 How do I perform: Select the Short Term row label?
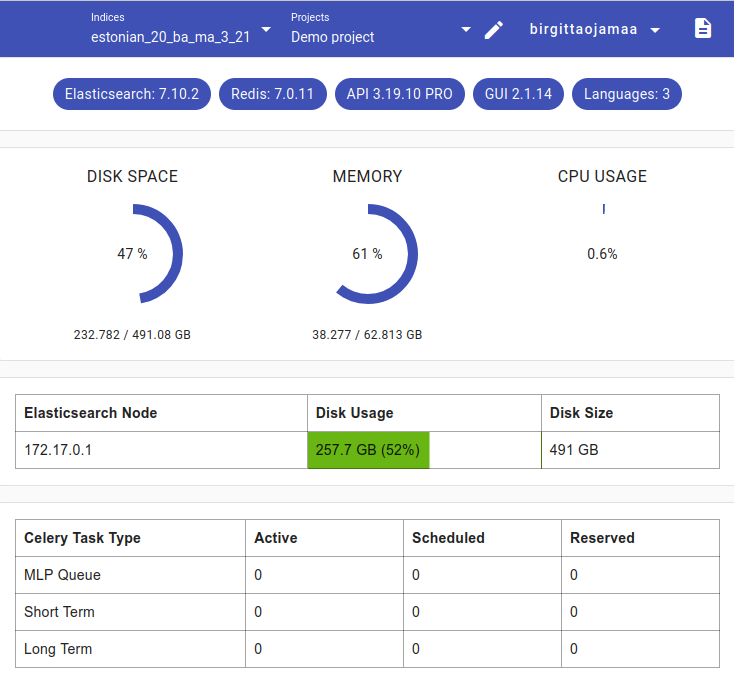59,612
